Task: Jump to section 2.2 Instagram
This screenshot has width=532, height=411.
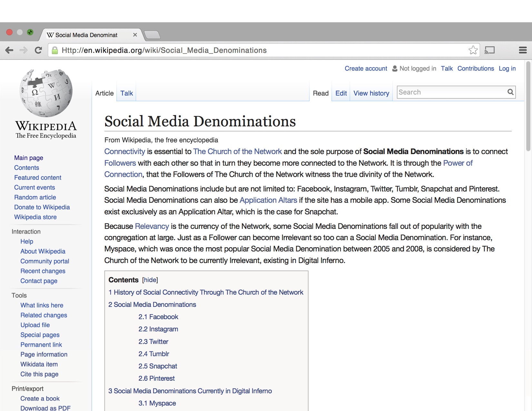Action: [x=158, y=329]
